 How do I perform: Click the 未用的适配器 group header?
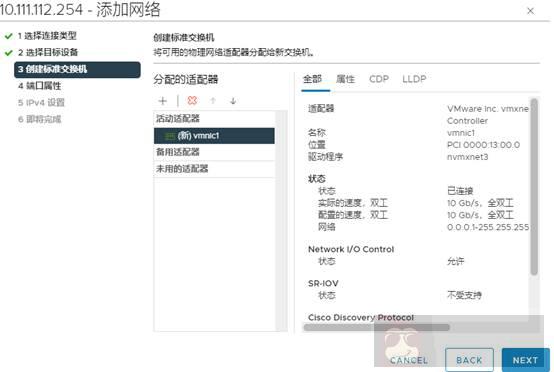[214, 169]
